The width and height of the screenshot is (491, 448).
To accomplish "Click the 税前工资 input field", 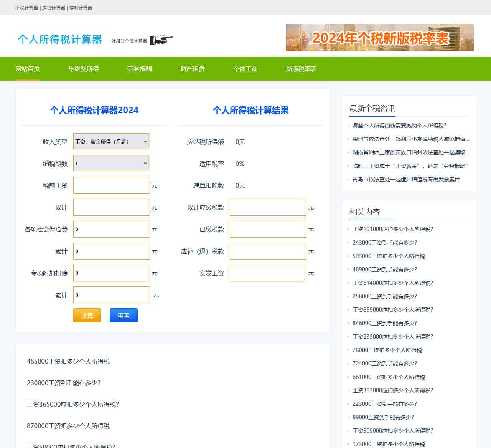I will [x=111, y=185].
